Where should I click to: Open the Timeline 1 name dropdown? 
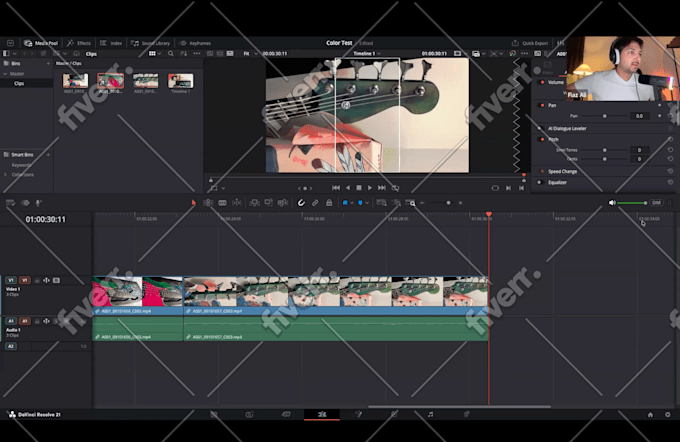coord(367,54)
